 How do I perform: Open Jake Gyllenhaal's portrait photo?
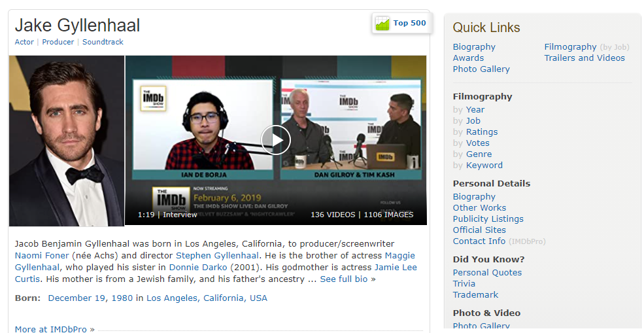point(67,141)
